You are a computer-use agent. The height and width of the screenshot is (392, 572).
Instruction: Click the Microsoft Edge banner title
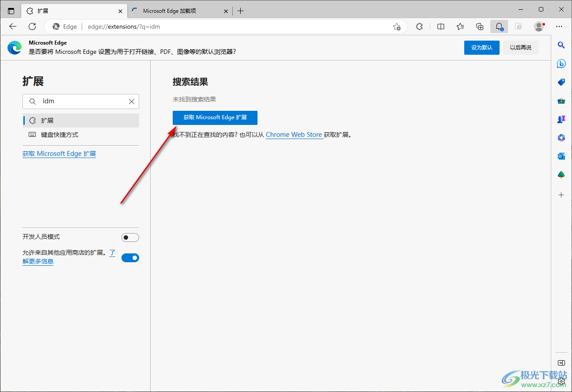[x=48, y=43]
